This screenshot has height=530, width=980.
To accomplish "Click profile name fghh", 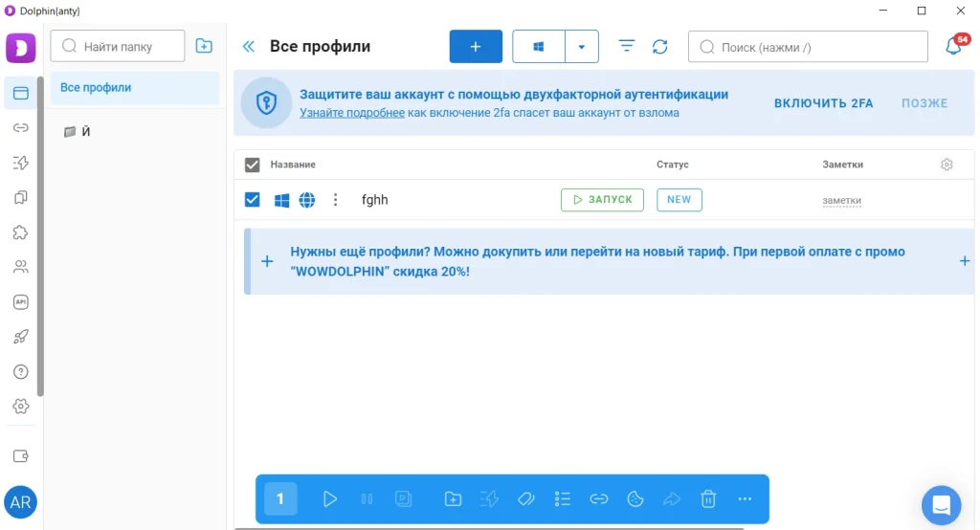I will point(375,200).
